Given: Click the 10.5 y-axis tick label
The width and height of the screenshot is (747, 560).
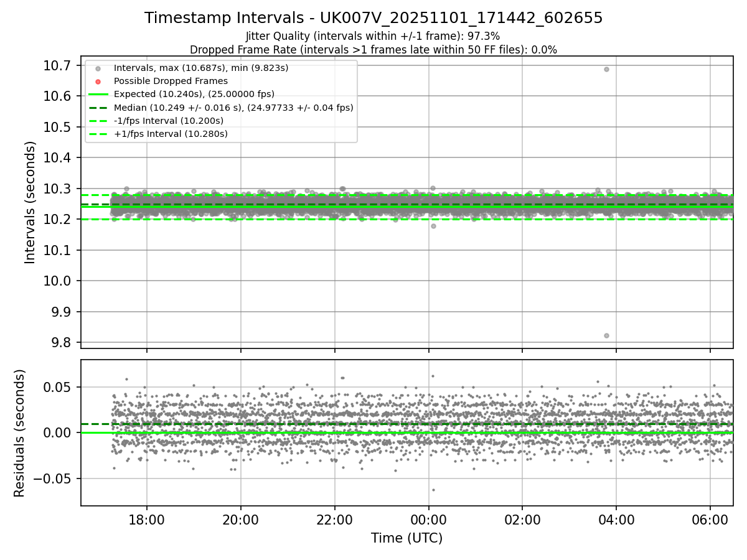Looking at the screenshot, I should (57, 127).
